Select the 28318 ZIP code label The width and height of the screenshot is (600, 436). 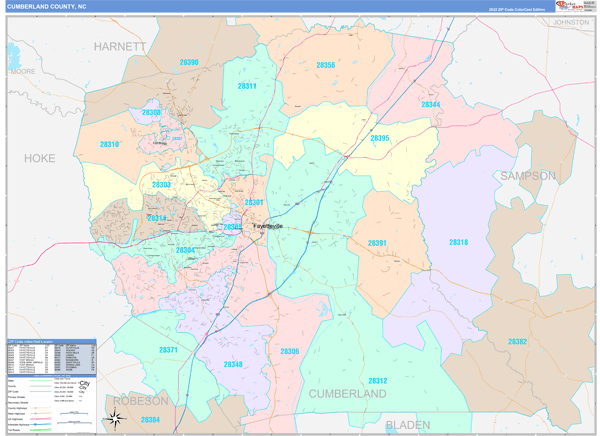coord(458,242)
